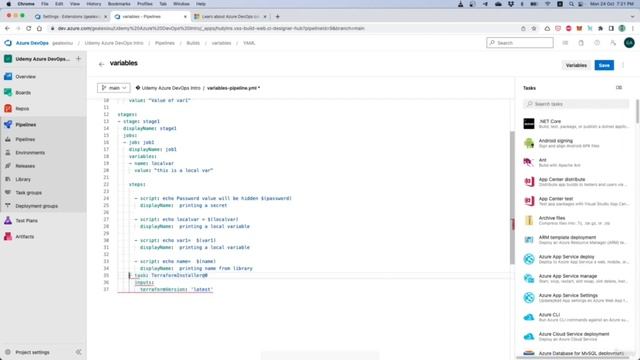Add the Azure Cloud Service deployment task
The width and height of the screenshot is (640, 360).
[x=575, y=336]
